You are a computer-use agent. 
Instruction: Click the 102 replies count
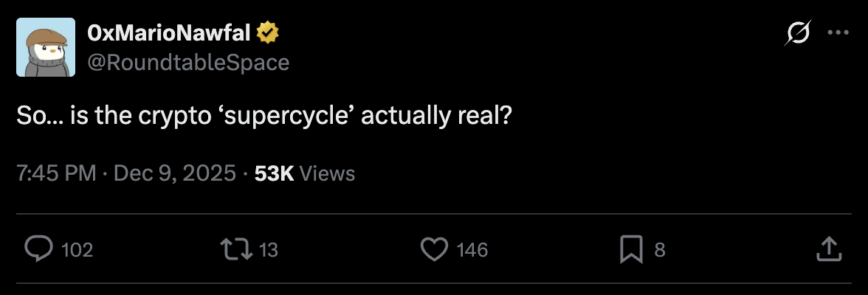[77, 250]
